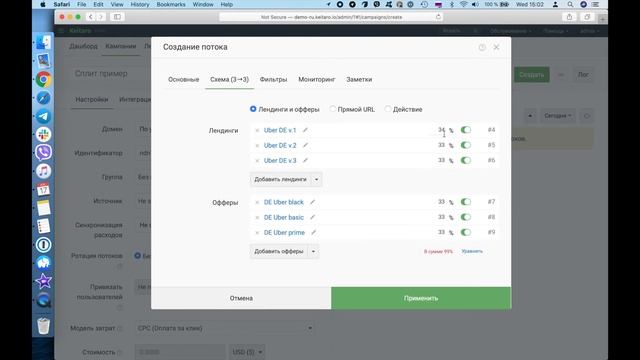This screenshot has height=360, width=640.
Task: Open the Модель затрат CPC dropdown
Action: [x=225, y=328]
